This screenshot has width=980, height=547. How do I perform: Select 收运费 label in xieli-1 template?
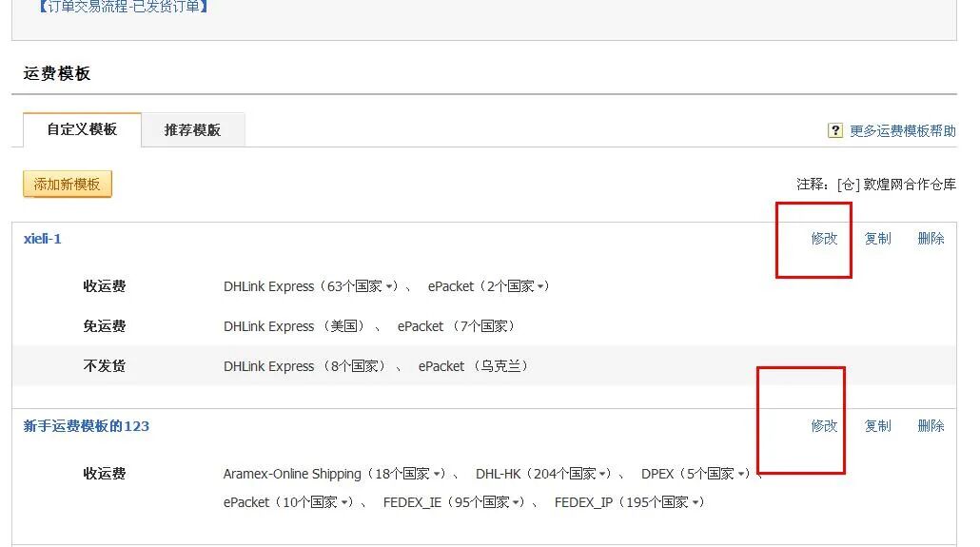105,286
